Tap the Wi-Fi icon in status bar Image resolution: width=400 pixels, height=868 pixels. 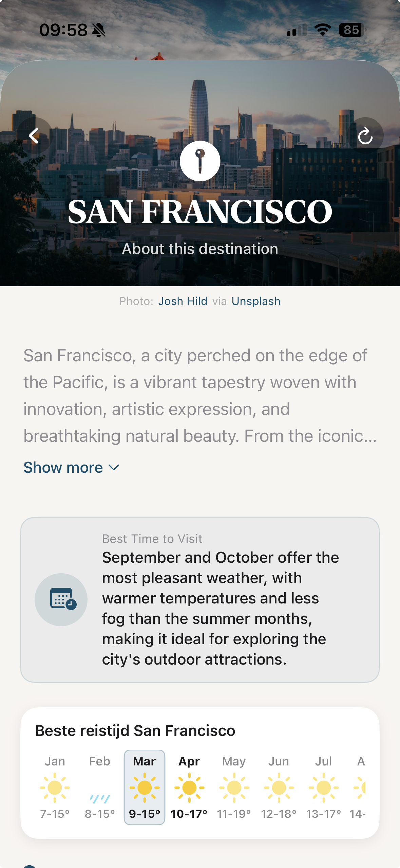(323, 30)
